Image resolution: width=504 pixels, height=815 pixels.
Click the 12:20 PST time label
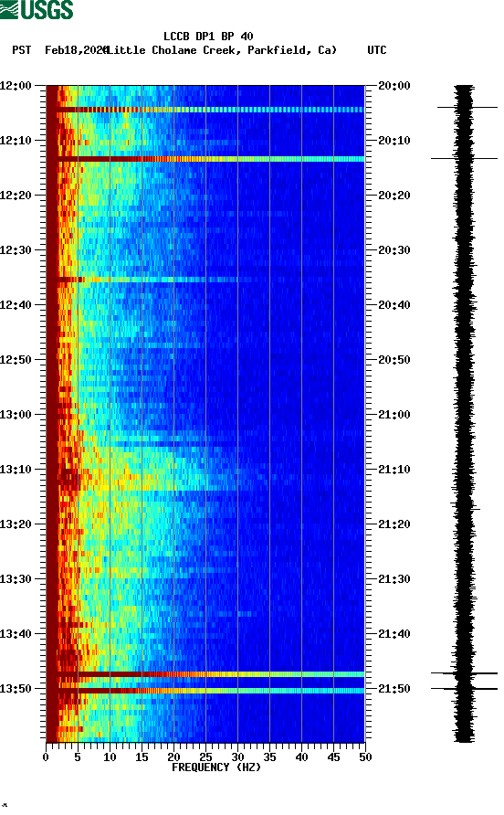pyautogui.click(x=16, y=196)
